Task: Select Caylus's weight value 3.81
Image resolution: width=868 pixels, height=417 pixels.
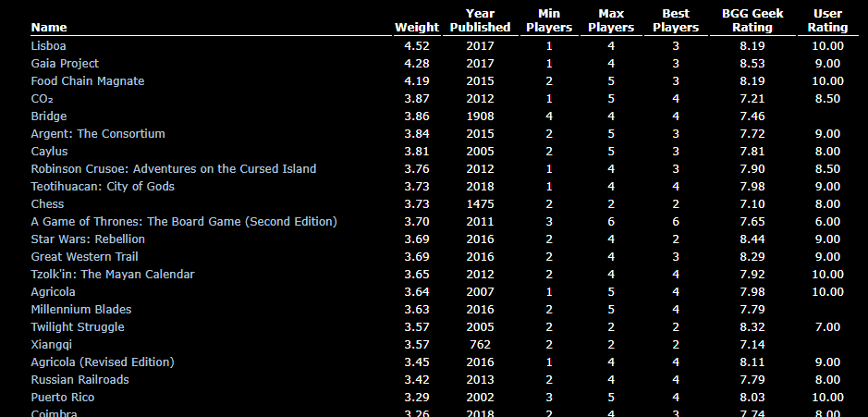Action: [x=417, y=152]
